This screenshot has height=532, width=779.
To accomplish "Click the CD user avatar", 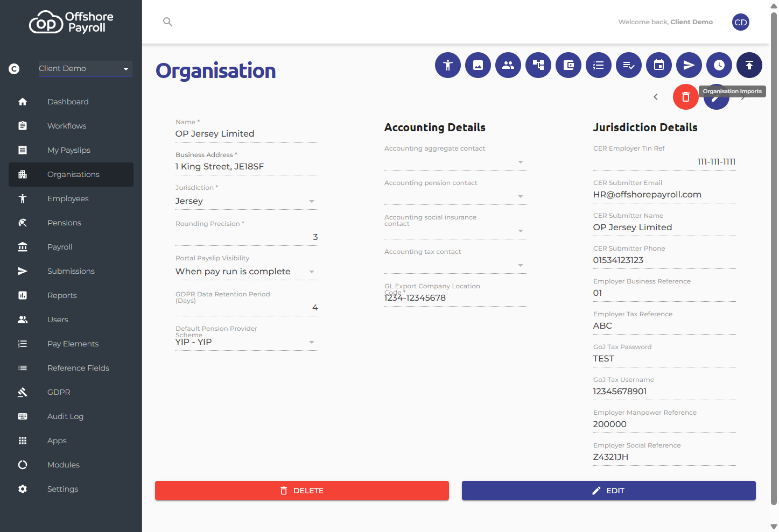I will point(741,22).
